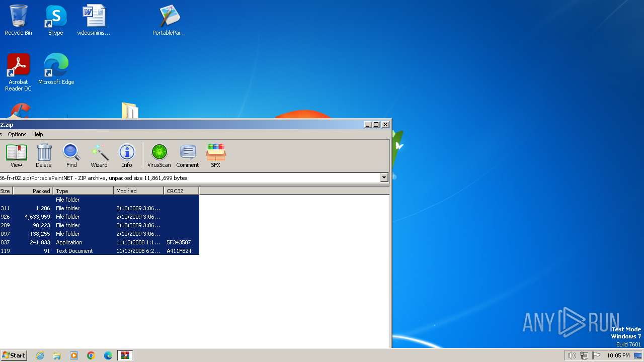Select the Text Document row
Viewport: 644px width, 362px height.
[100, 251]
